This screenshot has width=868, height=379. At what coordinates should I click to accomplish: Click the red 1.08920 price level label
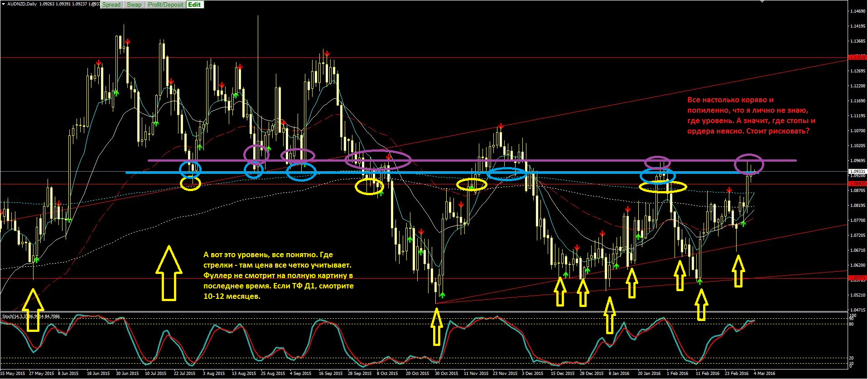point(857,184)
